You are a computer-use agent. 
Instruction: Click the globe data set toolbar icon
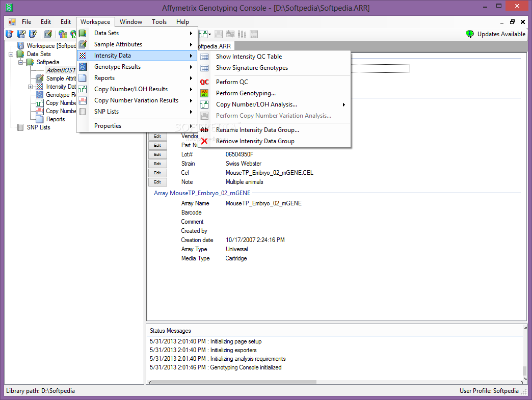click(63, 34)
